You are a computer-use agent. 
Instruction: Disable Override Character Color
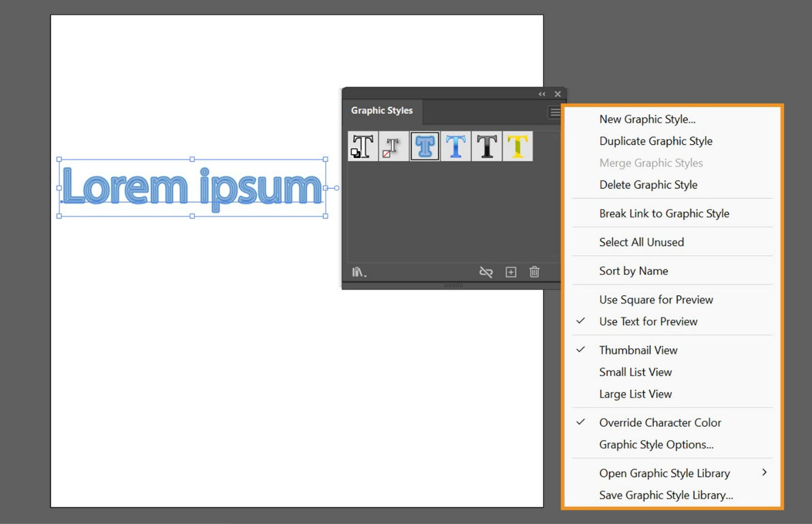point(660,422)
